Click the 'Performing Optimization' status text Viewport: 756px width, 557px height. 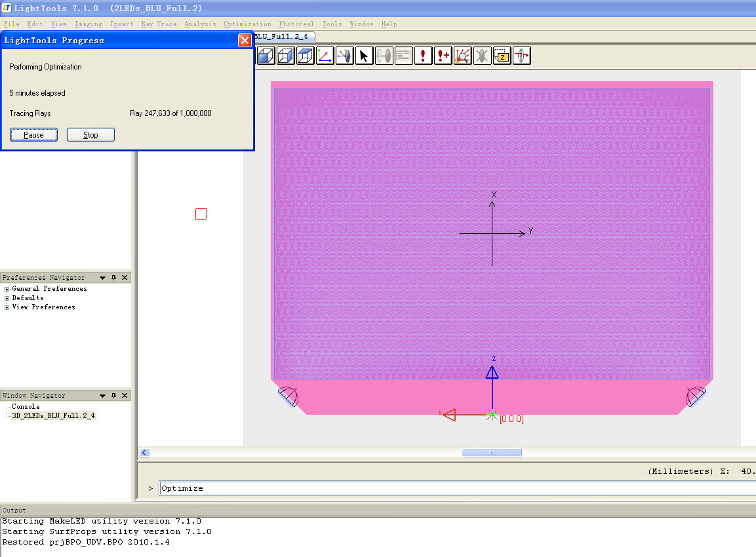click(45, 67)
